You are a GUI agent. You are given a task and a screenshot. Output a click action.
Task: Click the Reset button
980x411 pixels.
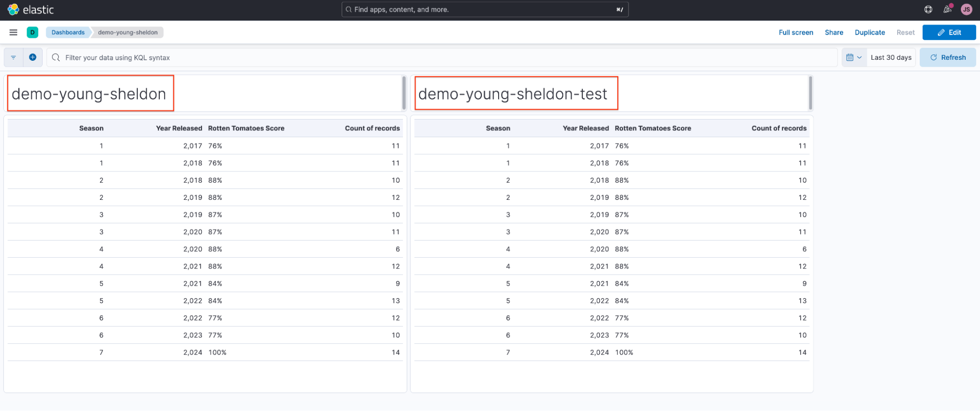pos(905,32)
